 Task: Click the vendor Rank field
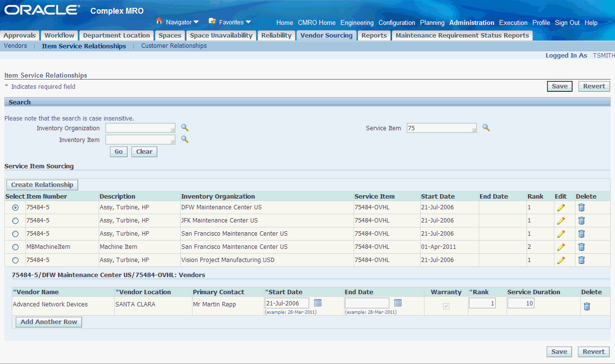click(482, 303)
